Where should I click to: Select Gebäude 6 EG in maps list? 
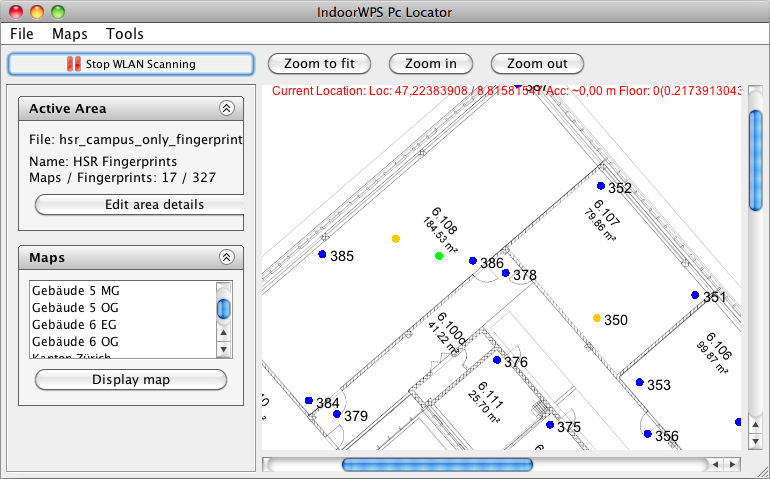click(76, 324)
